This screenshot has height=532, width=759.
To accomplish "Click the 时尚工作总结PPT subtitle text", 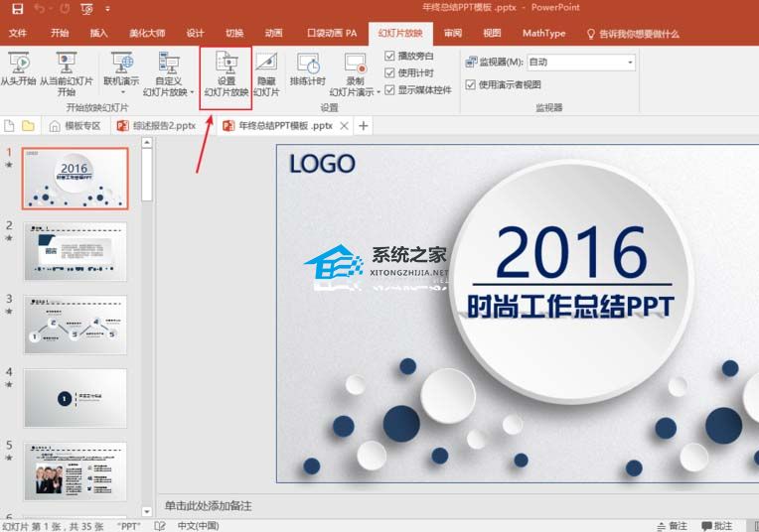I will pyautogui.click(x=570, y=306).
